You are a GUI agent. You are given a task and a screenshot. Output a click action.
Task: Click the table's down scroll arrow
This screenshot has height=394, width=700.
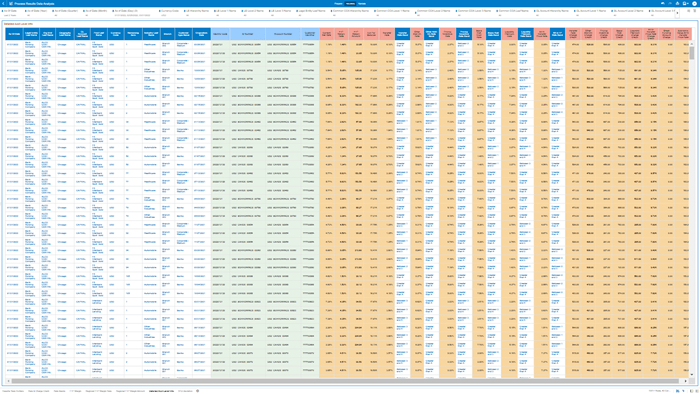692,375
